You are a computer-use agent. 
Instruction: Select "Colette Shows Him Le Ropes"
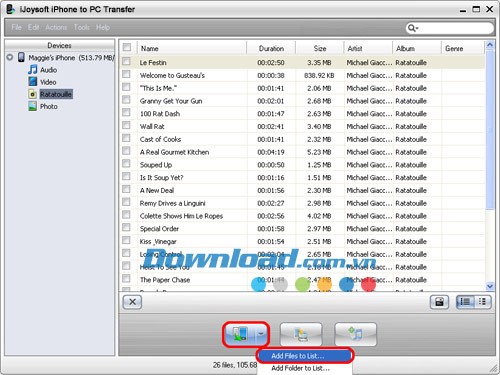181,216
